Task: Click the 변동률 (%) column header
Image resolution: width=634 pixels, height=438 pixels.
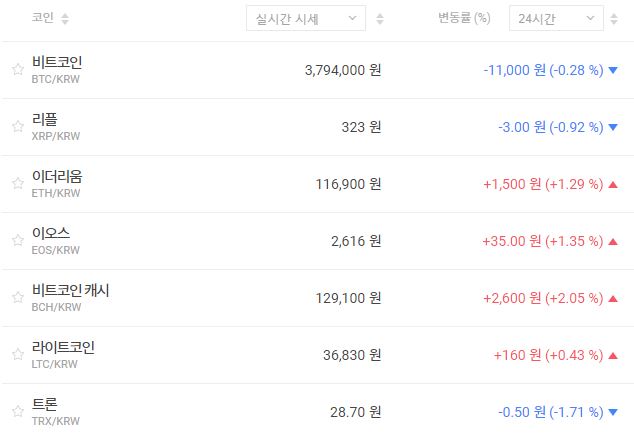Action: click(465, 18)
